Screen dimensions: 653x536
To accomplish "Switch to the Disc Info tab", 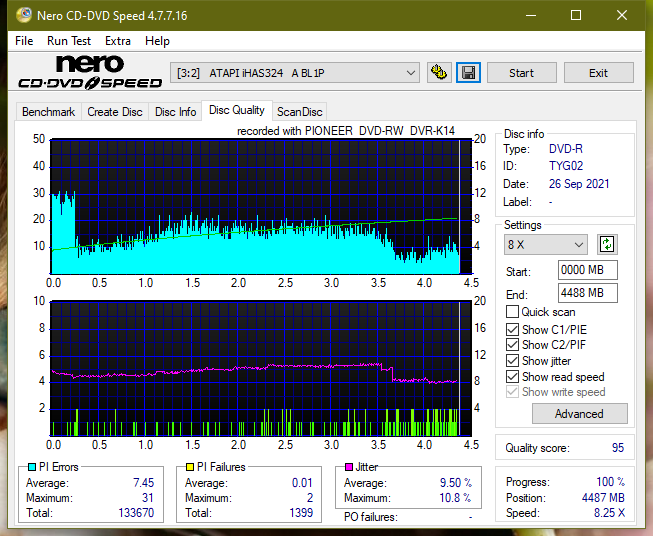I will pyautogui.click(x=175, y=112).
